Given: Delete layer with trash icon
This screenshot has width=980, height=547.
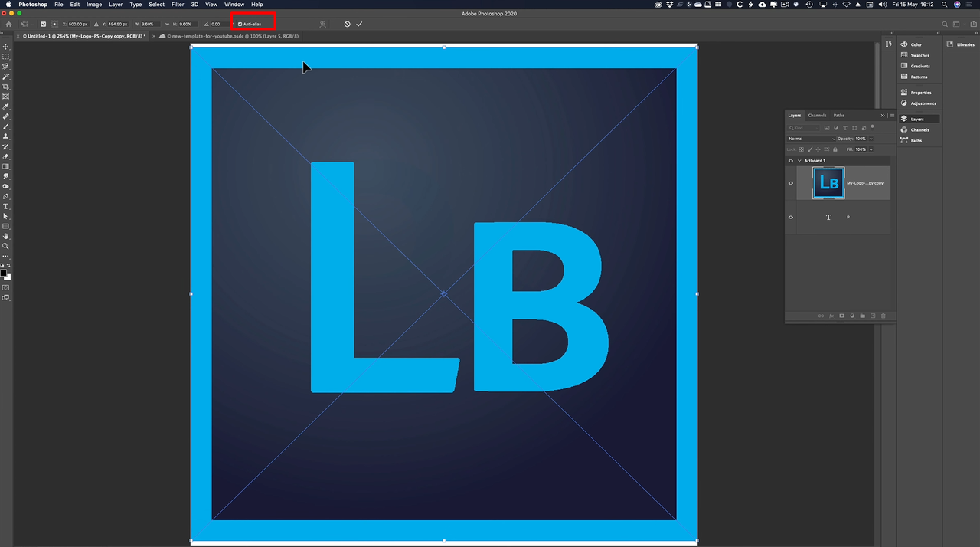Looking at the screenshot, I should click(883, 316).
